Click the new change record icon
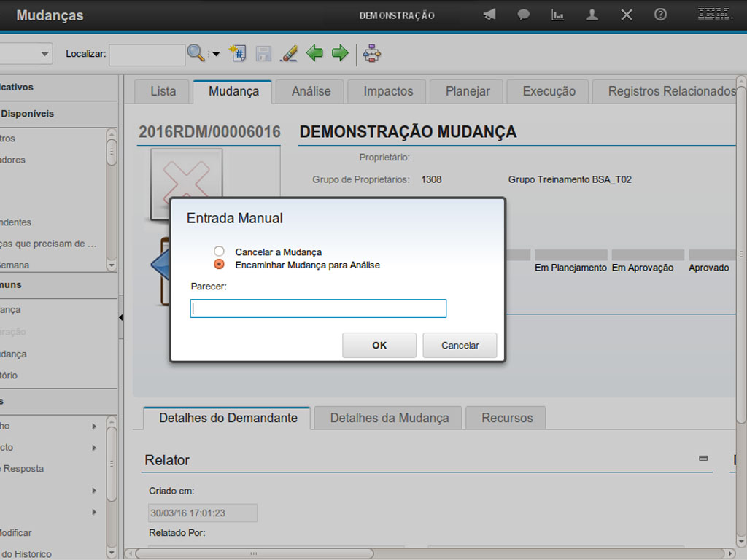This screenshot has height=560, width=747. [238, 53]
